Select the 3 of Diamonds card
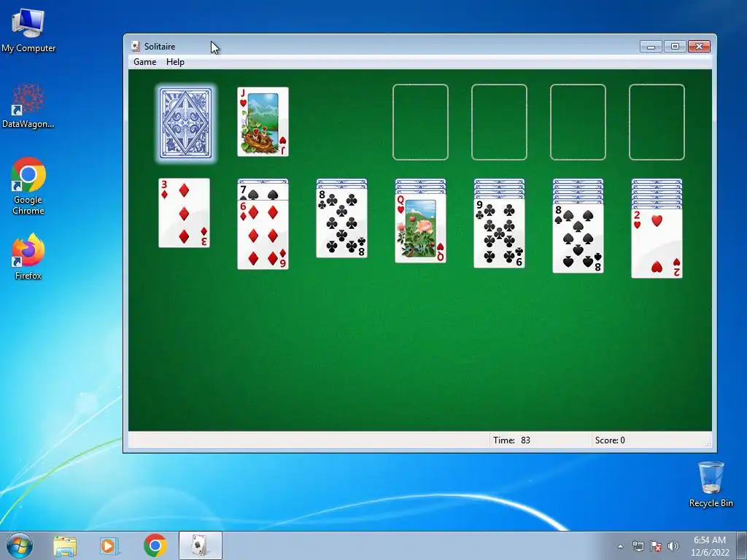Image resolution: width=747 pixels, height=560 pixels. tap(184, 213)
